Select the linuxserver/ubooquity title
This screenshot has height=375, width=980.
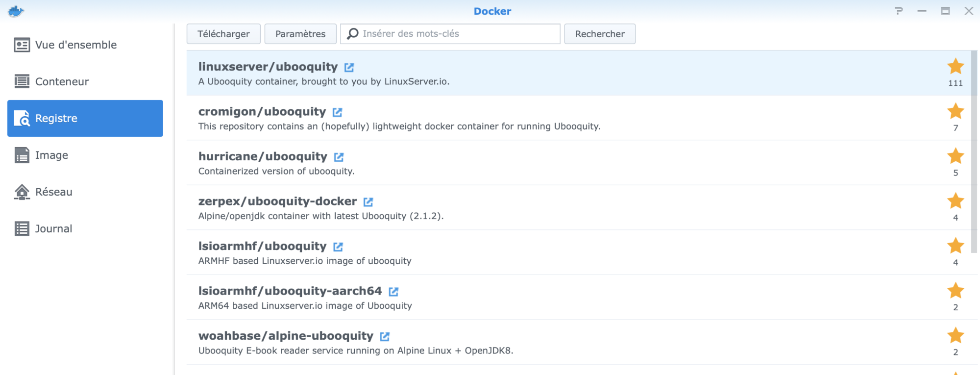[x=268, y=67]
